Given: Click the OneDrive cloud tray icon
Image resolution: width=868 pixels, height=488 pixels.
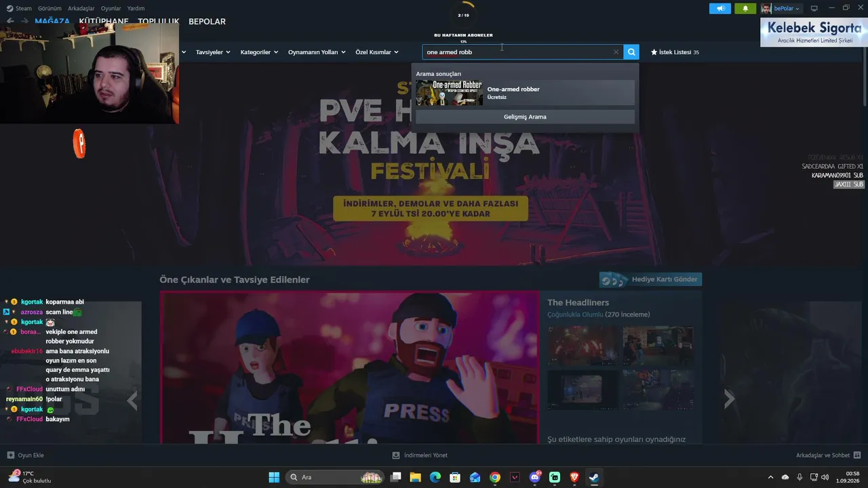Looking at the screenshot, I should click(x=785, y=477).
